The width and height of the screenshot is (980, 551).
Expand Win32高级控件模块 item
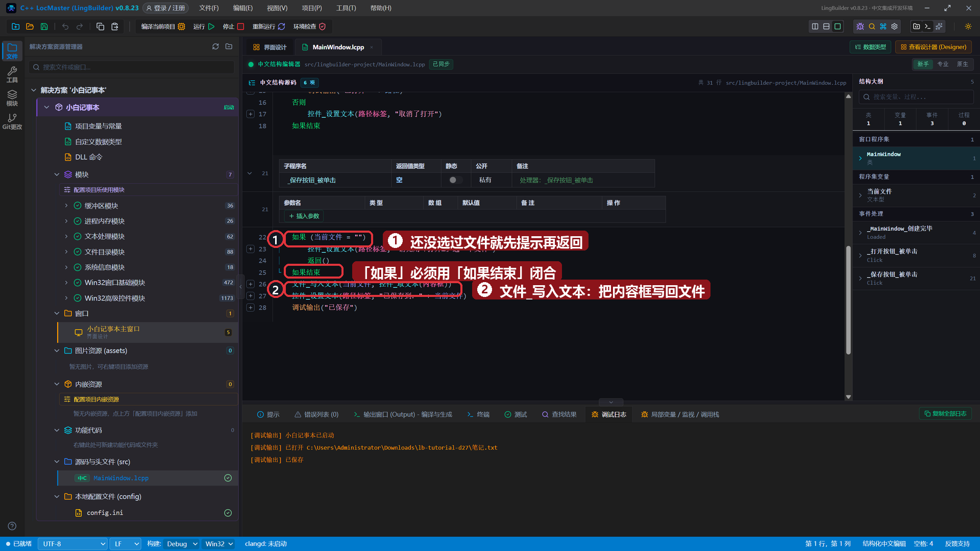(66, 298)
